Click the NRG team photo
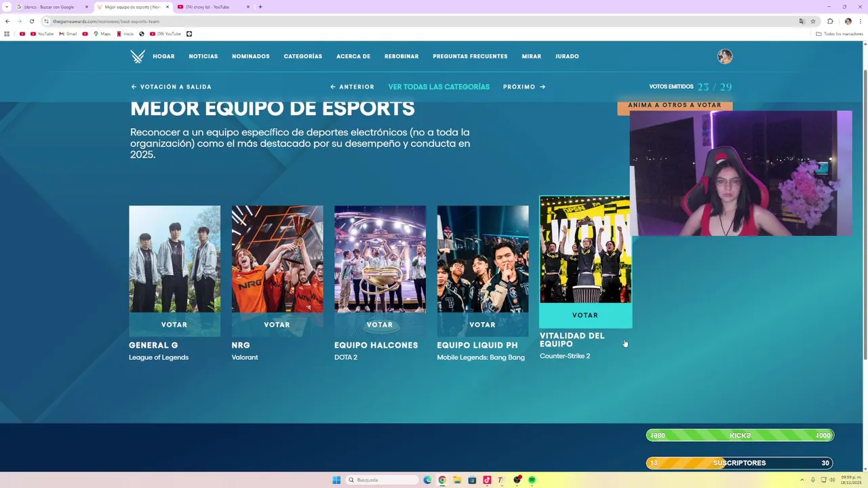Image resolution: width=868 pixels, height=488 pixels. 277,259
